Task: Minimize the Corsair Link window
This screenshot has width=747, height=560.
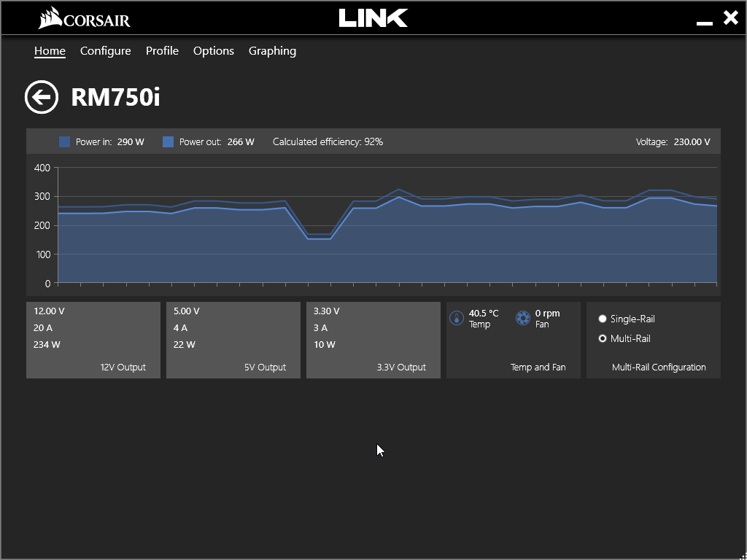Action: [x=705, y=23]
